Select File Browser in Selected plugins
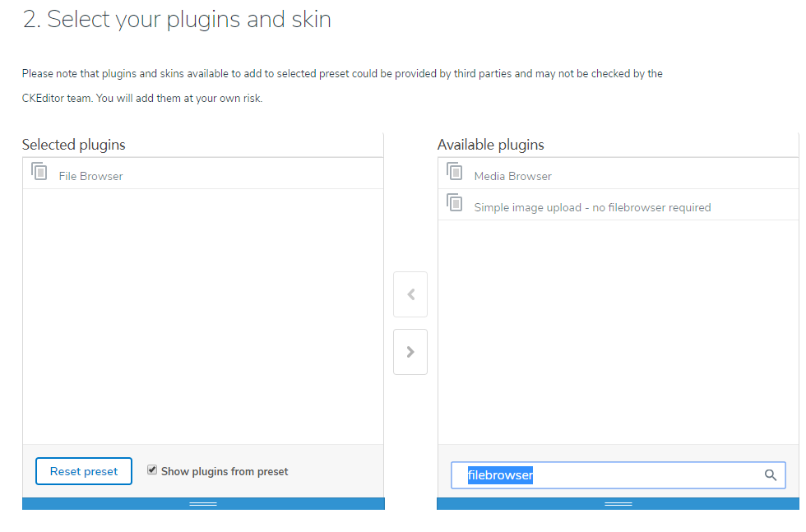This screenshot has width=806, height=532. [203, 173]
